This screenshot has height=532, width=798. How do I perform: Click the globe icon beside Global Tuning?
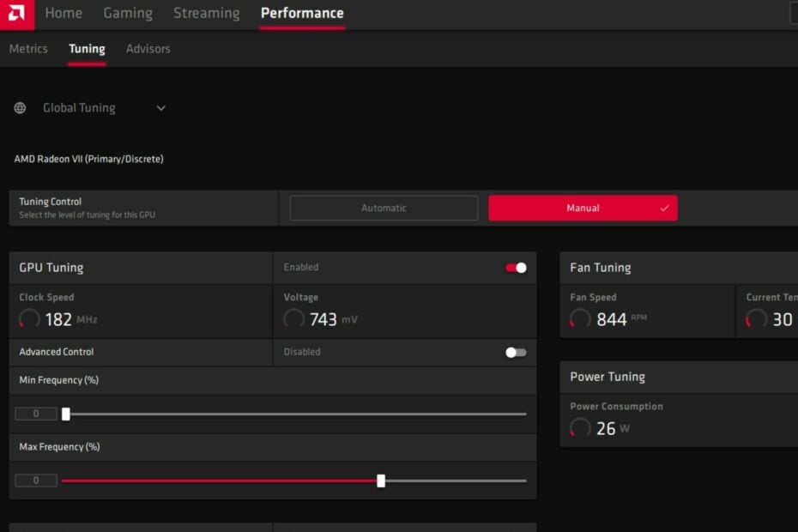click(x=19, y=107)
